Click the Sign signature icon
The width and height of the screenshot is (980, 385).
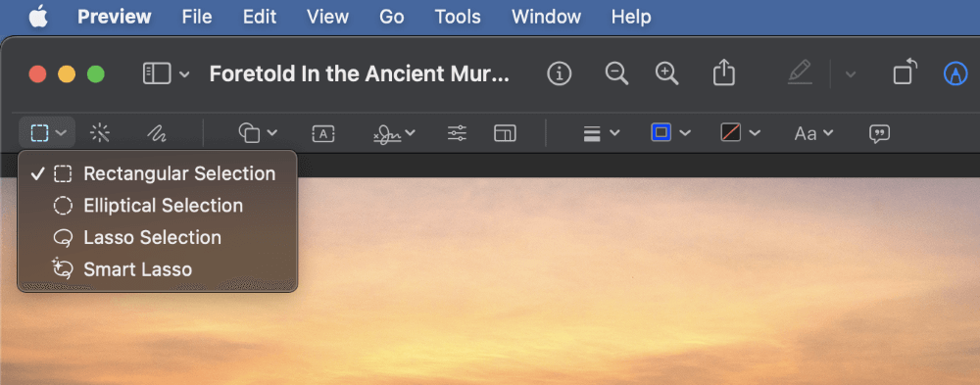coord(387,133)
